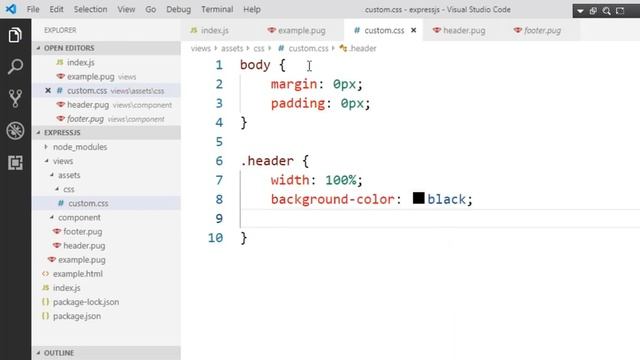The height and width of the screenshot is (360, 640).
Task: Close custom.css in Open Editors list
Action: click(48, 91)
